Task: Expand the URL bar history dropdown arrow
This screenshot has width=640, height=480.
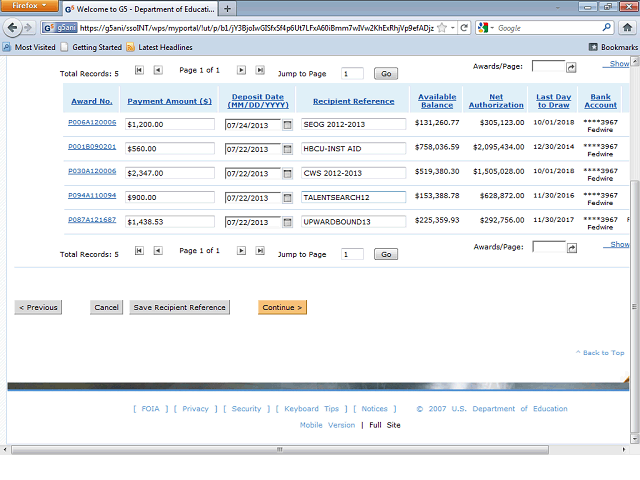Action: (x=453, y=28)
